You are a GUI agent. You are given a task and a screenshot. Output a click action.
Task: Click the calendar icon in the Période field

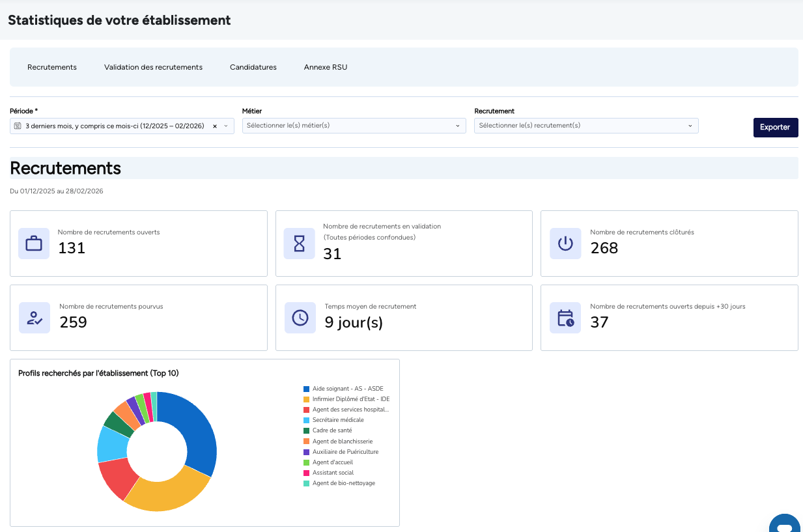[x=18, y=126]
